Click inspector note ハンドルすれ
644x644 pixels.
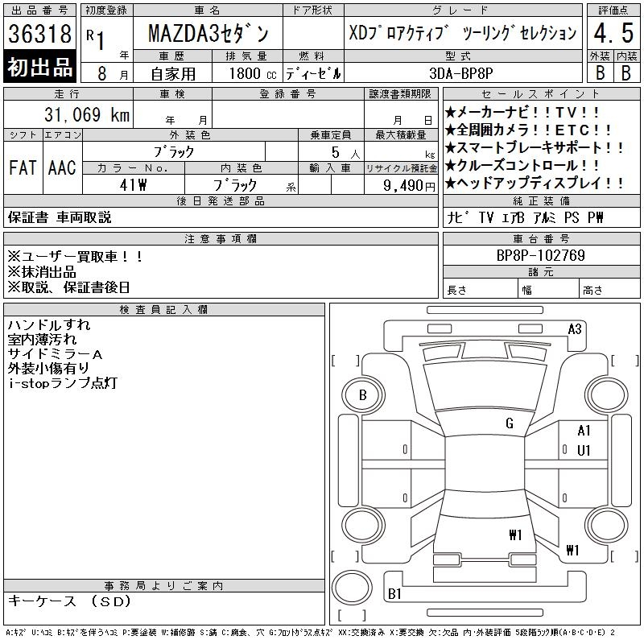click(49, 325)
